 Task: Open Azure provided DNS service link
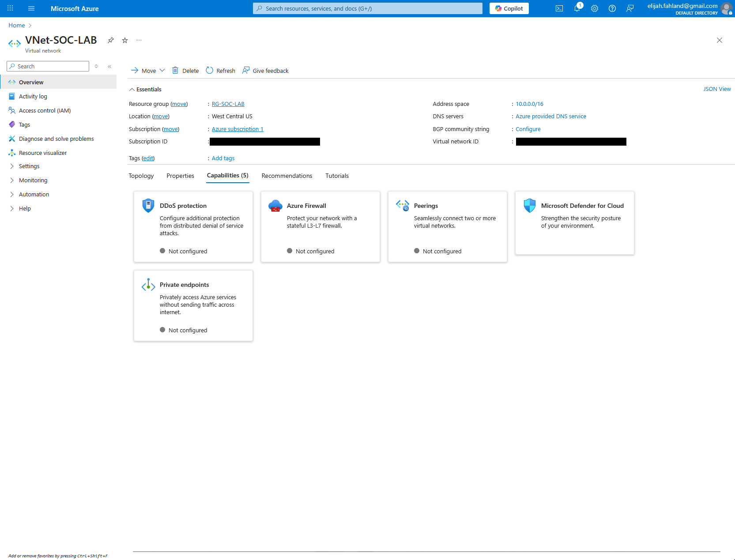tap(551, 117)
